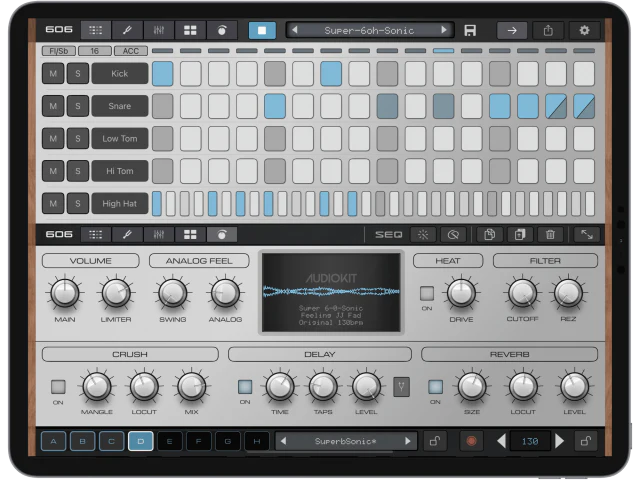Open settings gear

point(584,30)
